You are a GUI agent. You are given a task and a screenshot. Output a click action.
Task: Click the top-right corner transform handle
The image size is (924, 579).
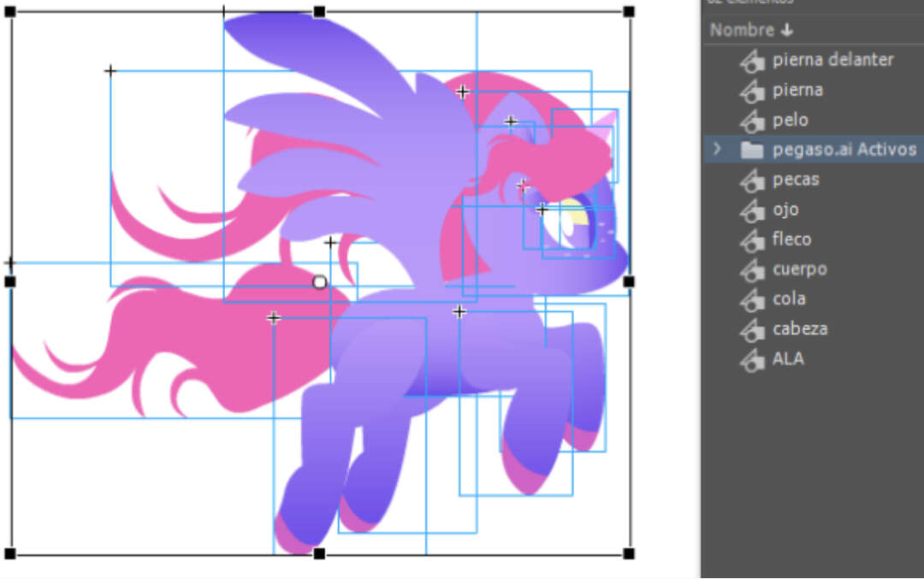point(629,12)
